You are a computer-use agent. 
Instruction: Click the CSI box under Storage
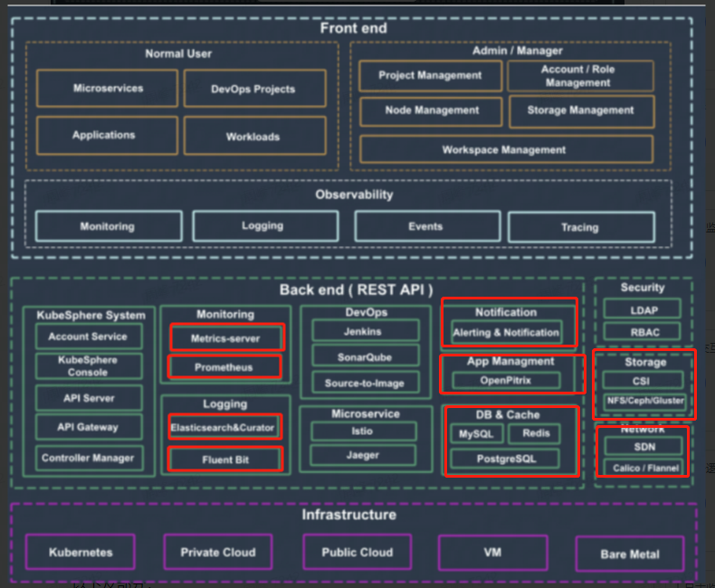[643, 380]
